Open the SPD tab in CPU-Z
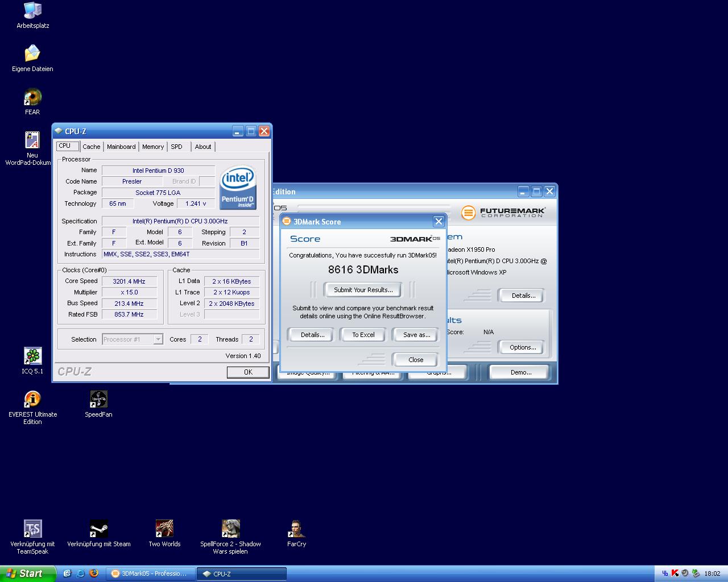This screenshot has width=728, height=582. click(177, 147)
